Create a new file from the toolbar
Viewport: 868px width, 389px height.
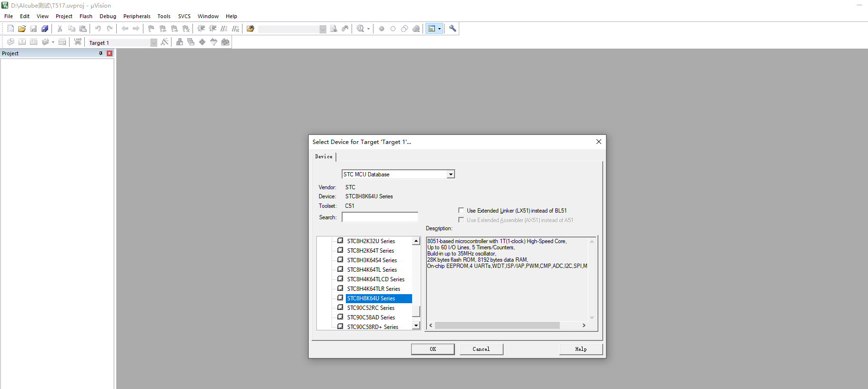click(x=10, y=29)
